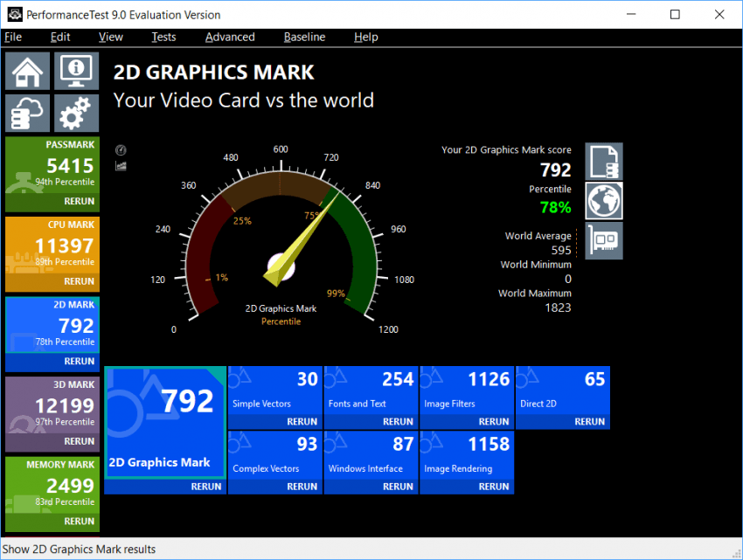Open the Advanced menu
The height and width of the screenshot is (560, 743).
coord(230,37)
